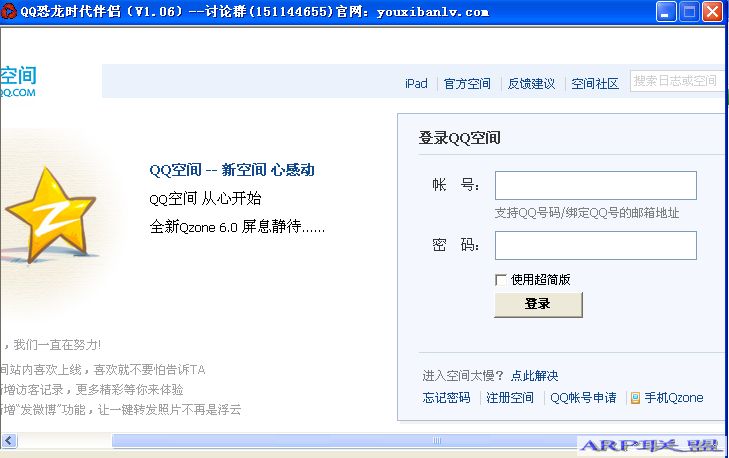Visit 空间社区 from the top navigation
The image size is (729, 458).
(x=595, y=84)
